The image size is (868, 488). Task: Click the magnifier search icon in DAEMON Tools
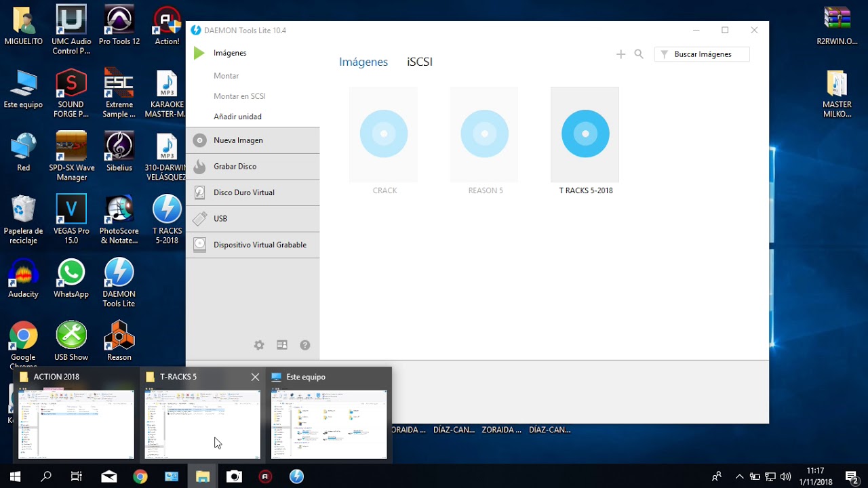[x=639, y=54]
